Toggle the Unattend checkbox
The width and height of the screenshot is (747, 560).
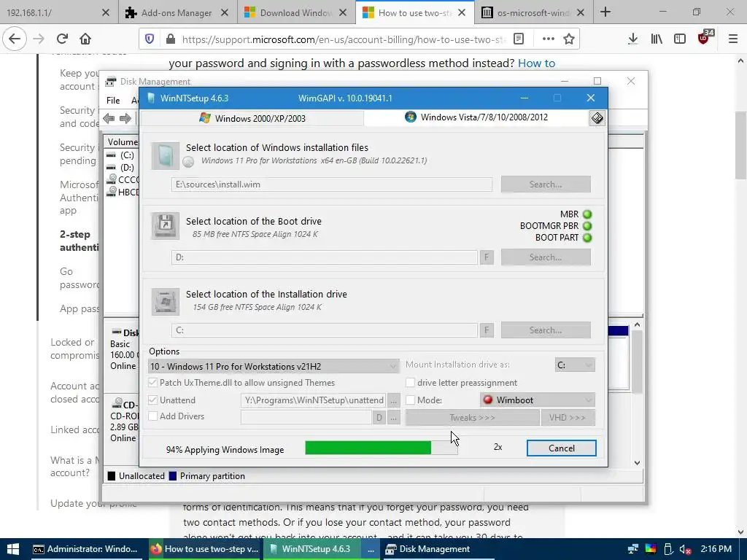[153, 400]
